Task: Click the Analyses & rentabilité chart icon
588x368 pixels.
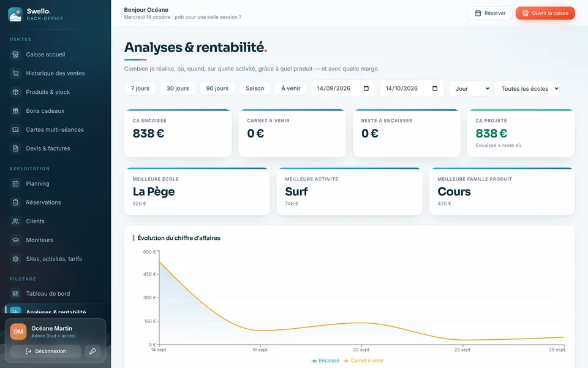Action: pos(15,311)
